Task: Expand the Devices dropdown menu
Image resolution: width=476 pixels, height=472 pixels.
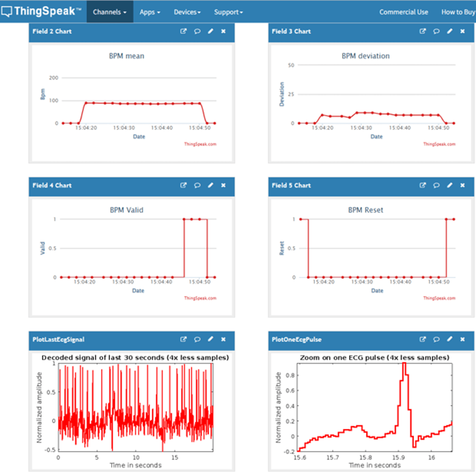Action: click(187, 12)
